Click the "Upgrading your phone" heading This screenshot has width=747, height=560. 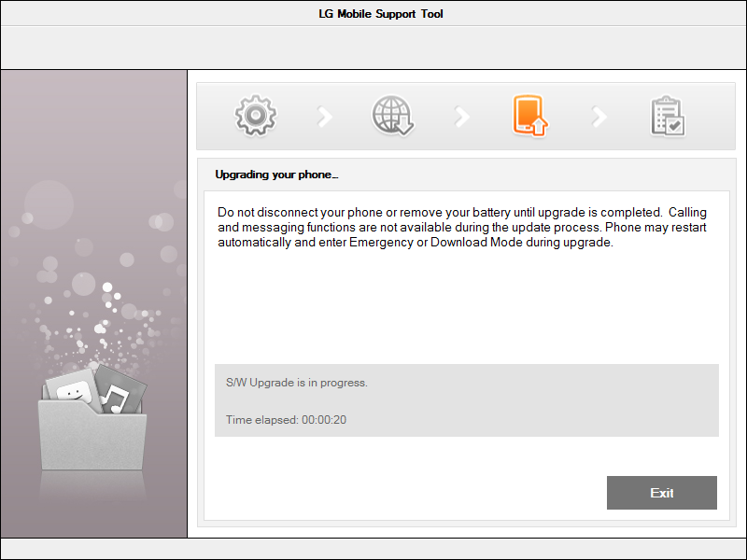pyautogui.click(x=276, y=175)
